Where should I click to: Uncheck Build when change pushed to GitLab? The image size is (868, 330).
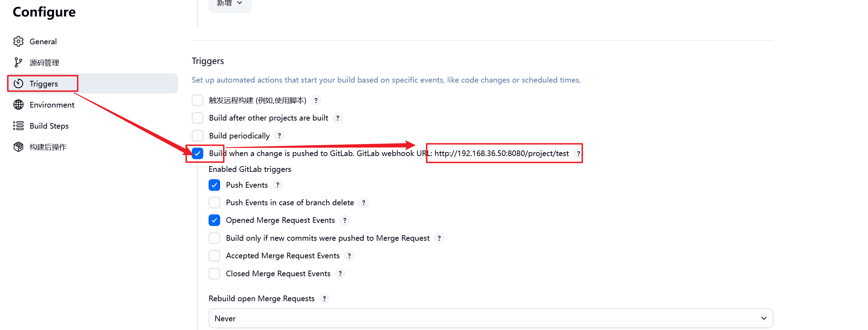coord(198,153)
